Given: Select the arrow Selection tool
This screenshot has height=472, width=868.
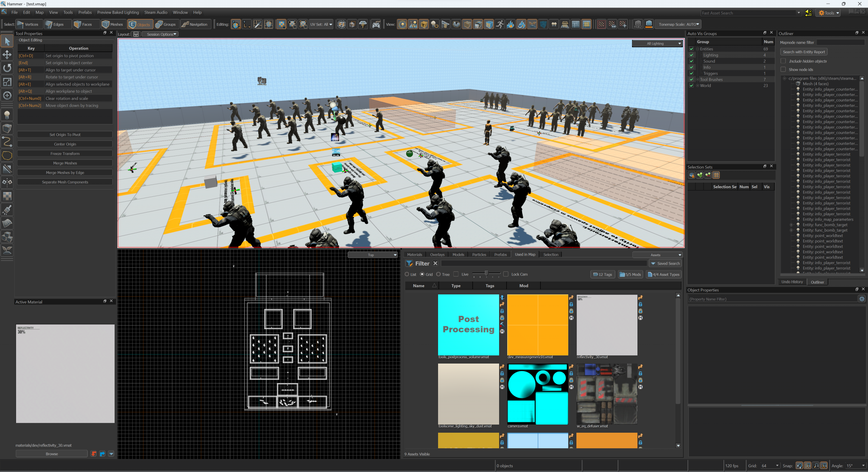Looking at the screenshot, I should pyautogui.click(x=7, y=41).
